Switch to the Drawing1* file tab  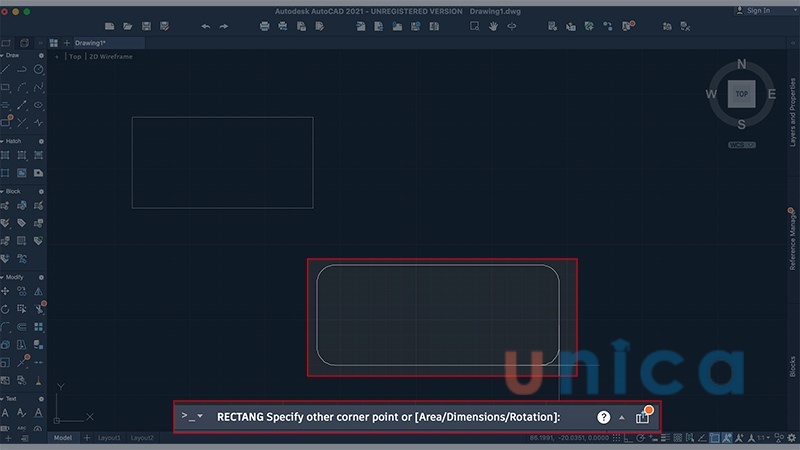(x=109, y=43)
